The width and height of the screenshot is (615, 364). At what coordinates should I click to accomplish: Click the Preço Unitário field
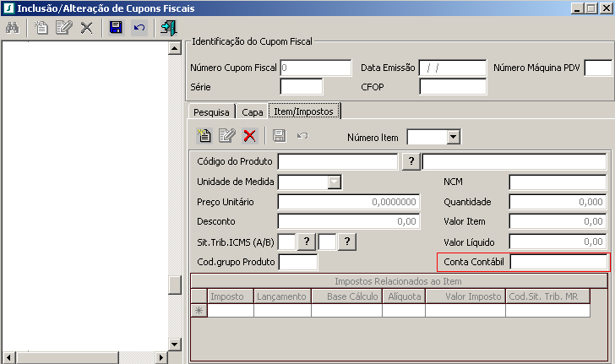(x=349, y=202)
